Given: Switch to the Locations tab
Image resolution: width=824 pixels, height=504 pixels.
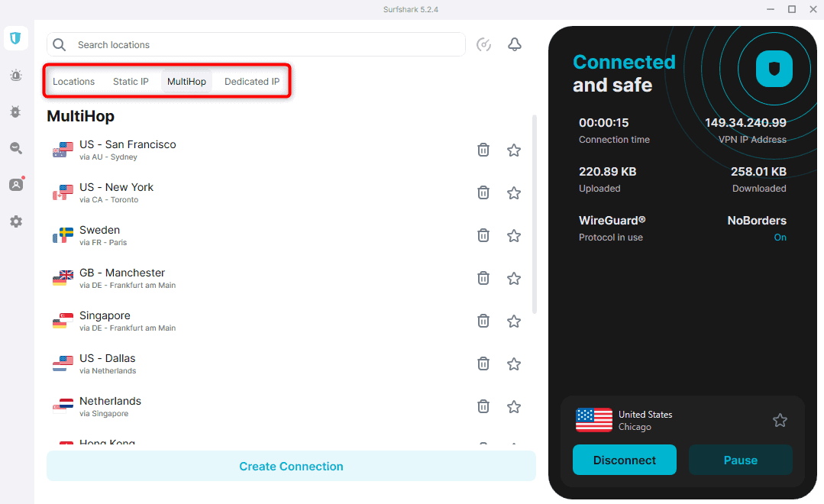Looking at the screenshot, I should click(73, 82).
